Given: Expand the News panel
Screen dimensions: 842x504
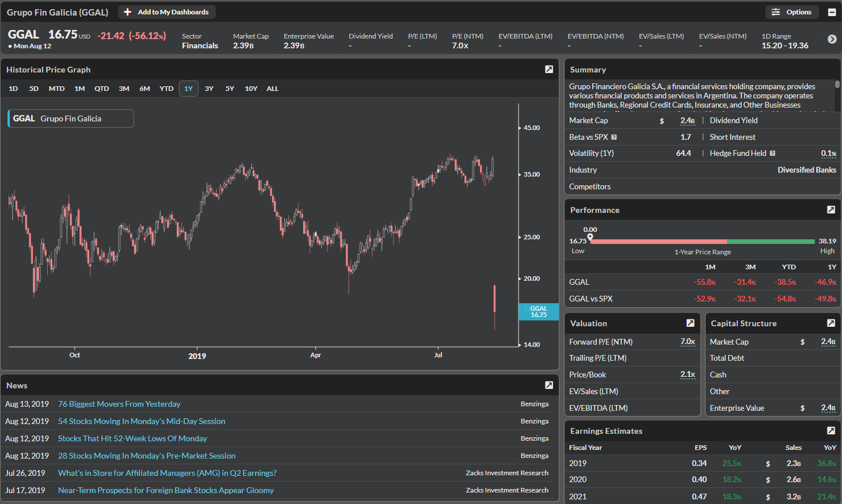Looking at the screenshot, I should pyautogui.click(x=548, y=385).
